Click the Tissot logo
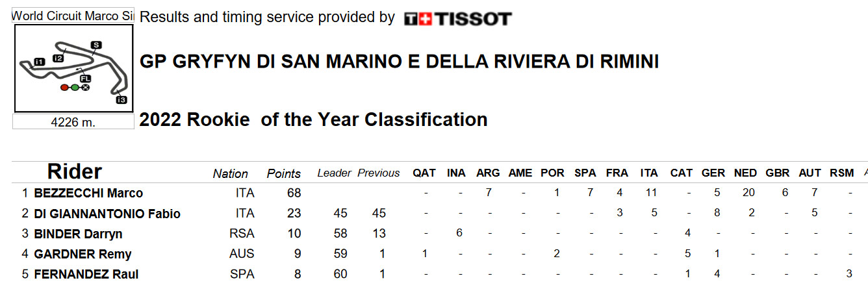This screenshot has height=300, width=868. (x=457, y=19)
